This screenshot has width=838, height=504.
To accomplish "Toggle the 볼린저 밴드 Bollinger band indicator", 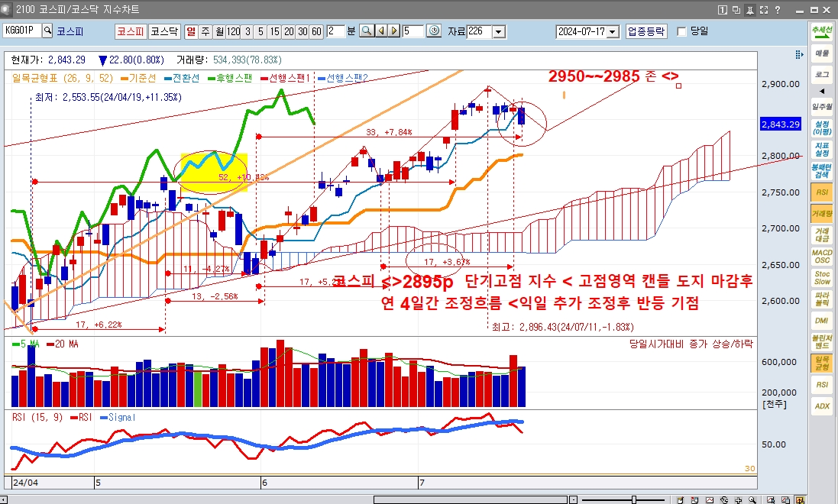I will [821, 341].
